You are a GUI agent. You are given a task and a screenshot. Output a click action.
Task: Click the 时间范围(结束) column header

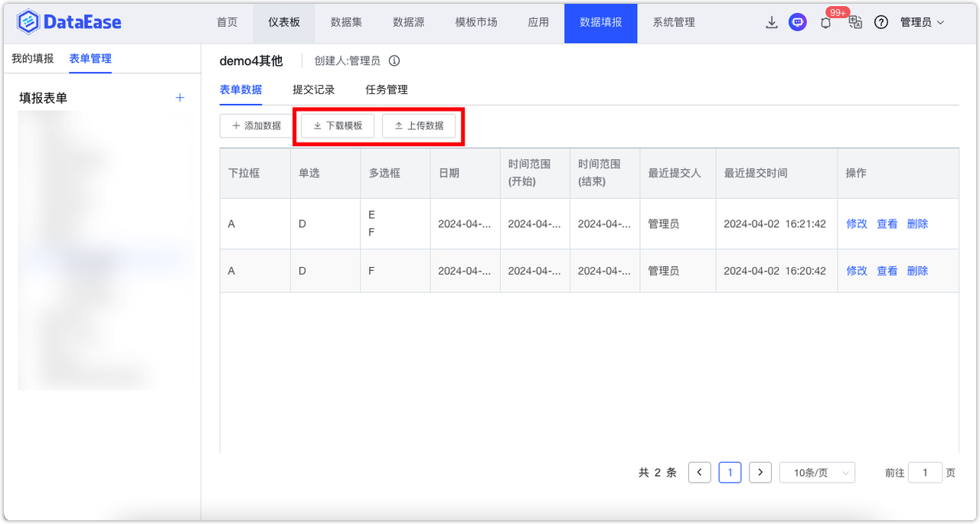click(x=605, y=174)
